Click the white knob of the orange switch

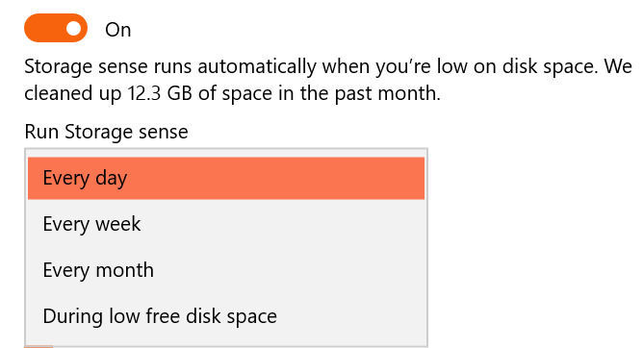(74, 28)
